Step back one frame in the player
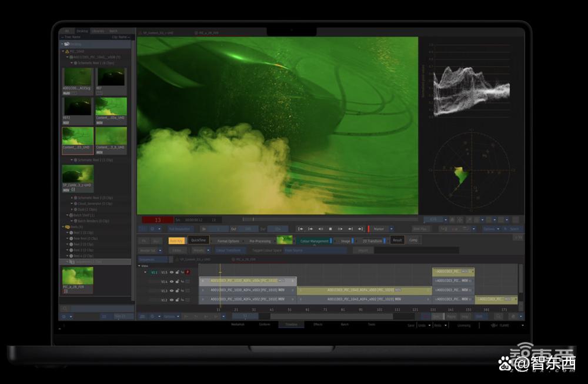Image resolution: width=588 pixels, height=384 pixels. coord(310,229)
